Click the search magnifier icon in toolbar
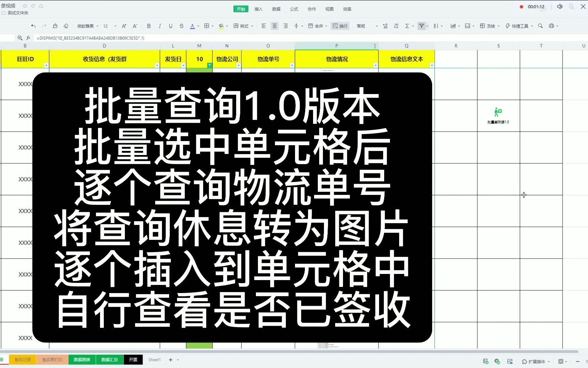 point(540,26)
